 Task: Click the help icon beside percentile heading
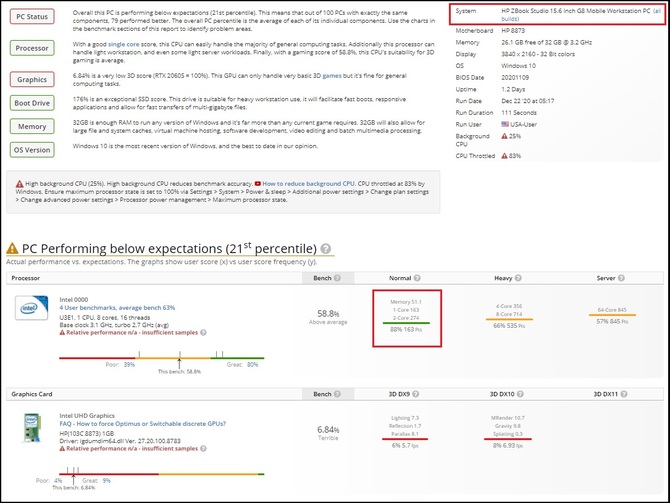(326, 249)
